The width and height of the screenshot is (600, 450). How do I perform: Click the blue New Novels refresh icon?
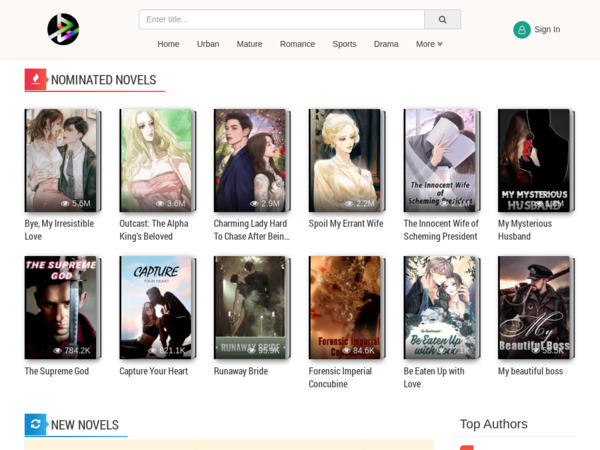click(x=36, y=425)
